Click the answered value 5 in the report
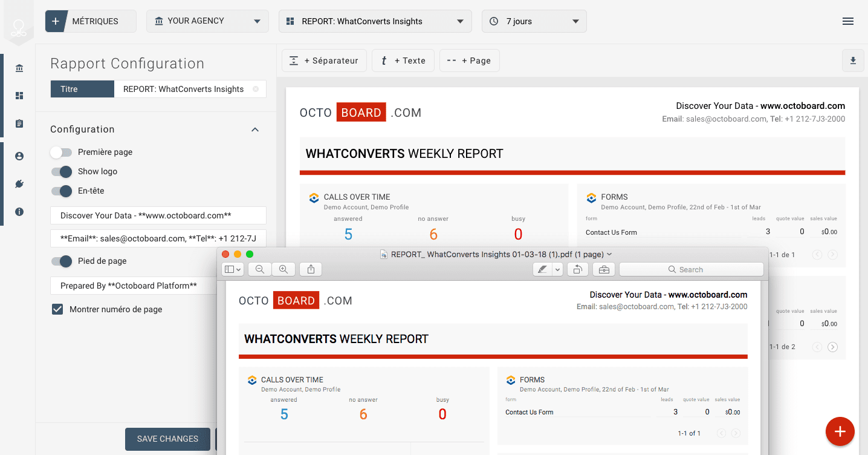 (348, 235)
